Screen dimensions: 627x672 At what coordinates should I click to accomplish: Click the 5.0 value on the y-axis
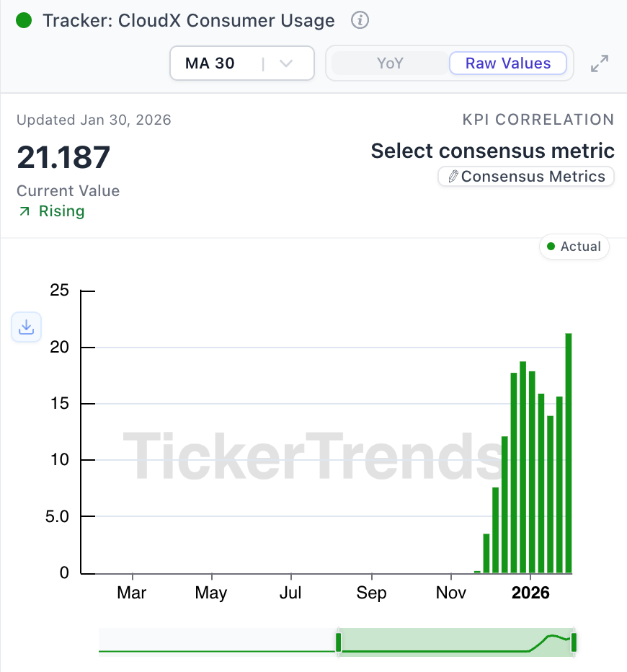pos(57,516)
